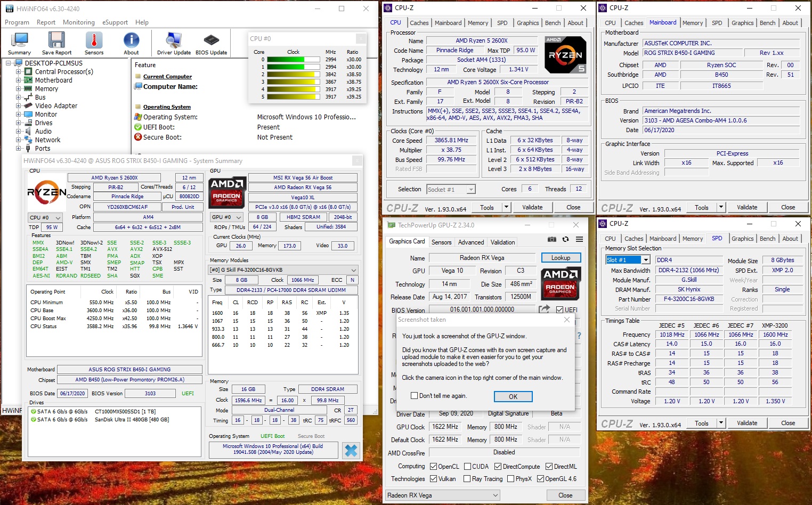The image size is (812, 505).
Task: Click Core 3 green clock bar
Action: [x=293, y=82]
